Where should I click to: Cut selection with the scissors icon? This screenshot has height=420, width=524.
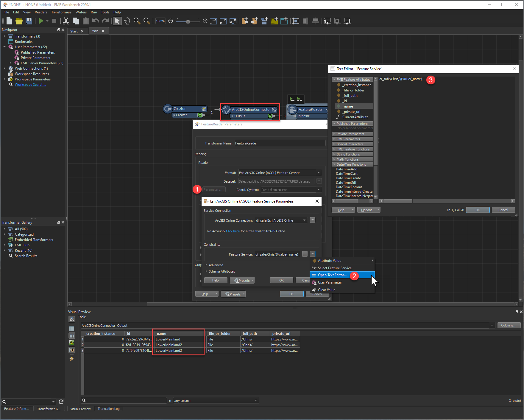tap(66, 21)
